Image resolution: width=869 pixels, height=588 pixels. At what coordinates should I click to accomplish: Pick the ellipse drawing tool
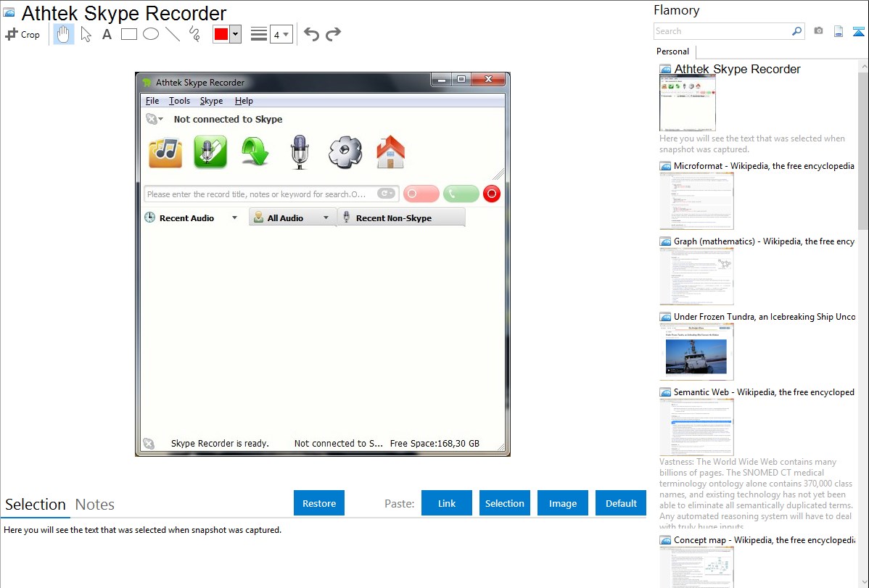(151, 34)
